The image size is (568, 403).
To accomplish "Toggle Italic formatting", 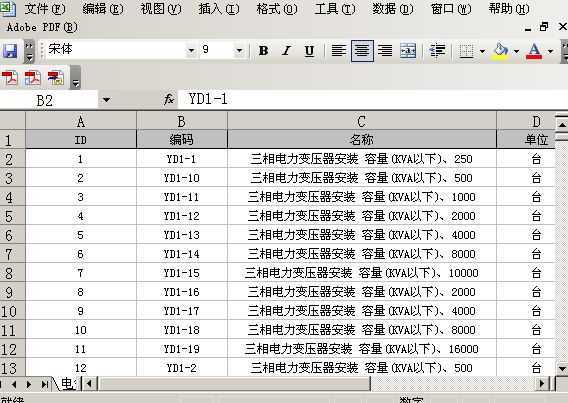I will [287, 51].
